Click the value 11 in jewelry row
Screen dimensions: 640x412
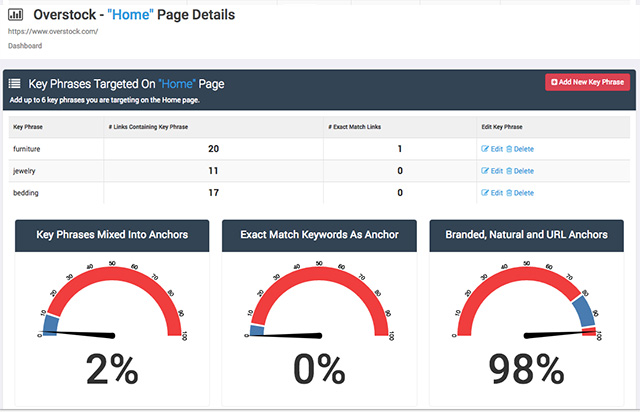(x=213, y=171)
